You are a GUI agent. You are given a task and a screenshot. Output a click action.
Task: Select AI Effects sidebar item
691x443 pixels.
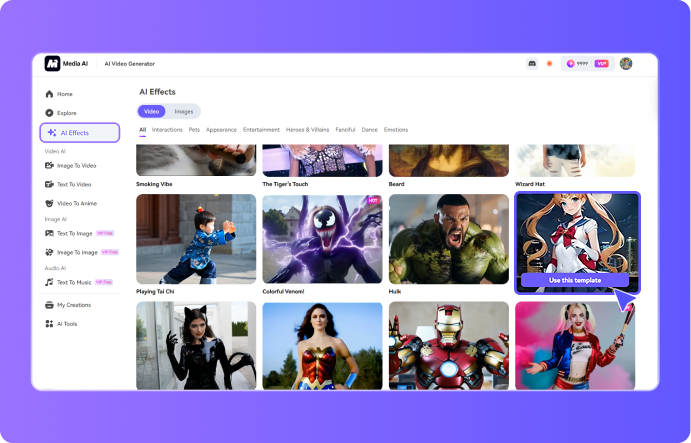tap(80, 133)
